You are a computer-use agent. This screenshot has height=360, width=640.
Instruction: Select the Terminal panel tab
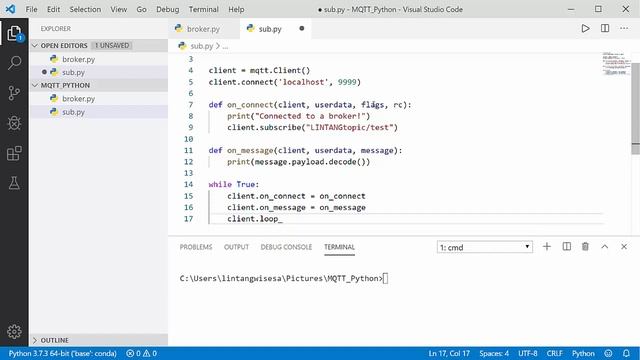pos(339,247)
